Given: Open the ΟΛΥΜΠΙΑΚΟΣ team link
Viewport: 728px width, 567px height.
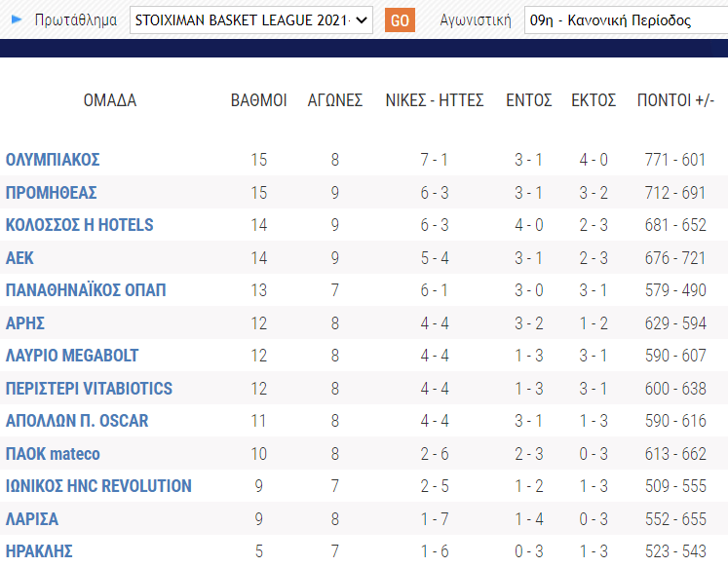Looking at the screenshot, I should tap(53, 160).
